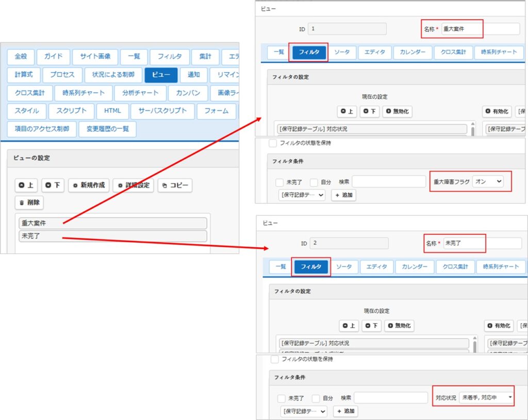Image resolution: width=528 pixels, height=420 pixels.
Task: Click 無効化 in the 重大案件 filter settings
Action: (398, 111)
